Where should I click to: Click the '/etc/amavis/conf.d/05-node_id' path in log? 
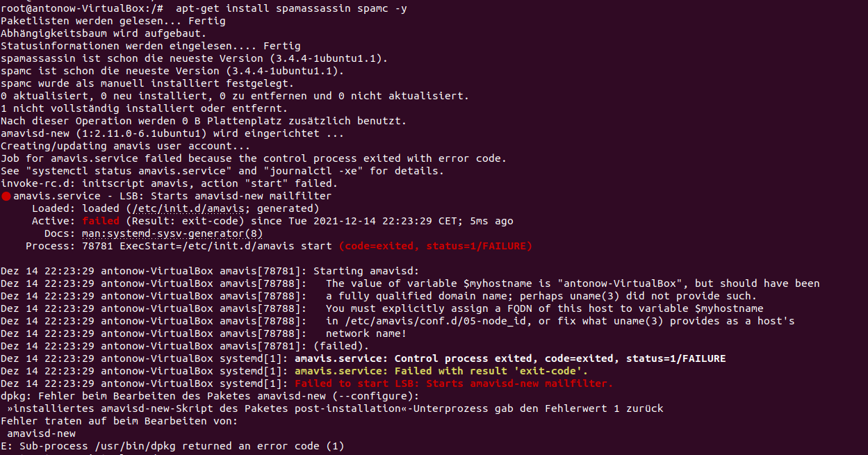(x=426, y=321)
